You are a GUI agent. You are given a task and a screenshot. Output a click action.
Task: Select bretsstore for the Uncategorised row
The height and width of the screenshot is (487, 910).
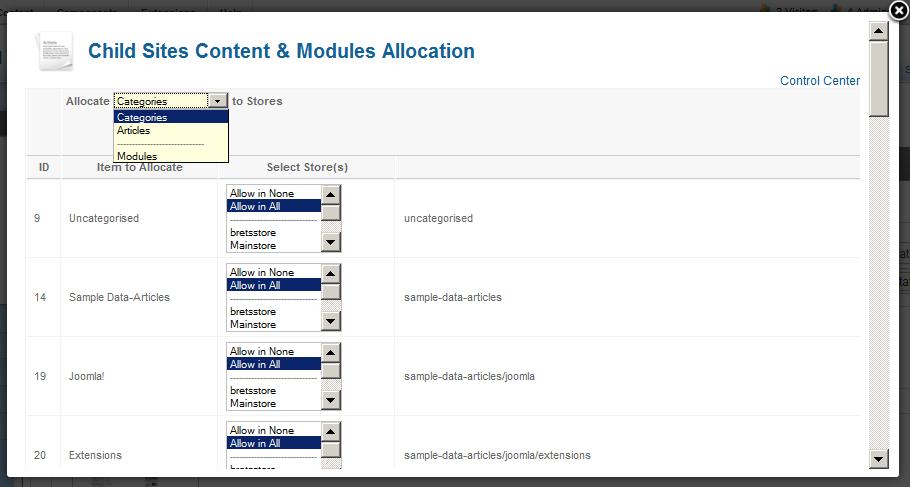(253, 232)
